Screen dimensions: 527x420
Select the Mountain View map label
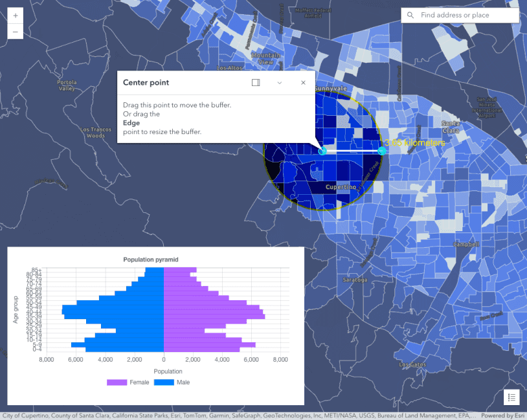point(265,58)
